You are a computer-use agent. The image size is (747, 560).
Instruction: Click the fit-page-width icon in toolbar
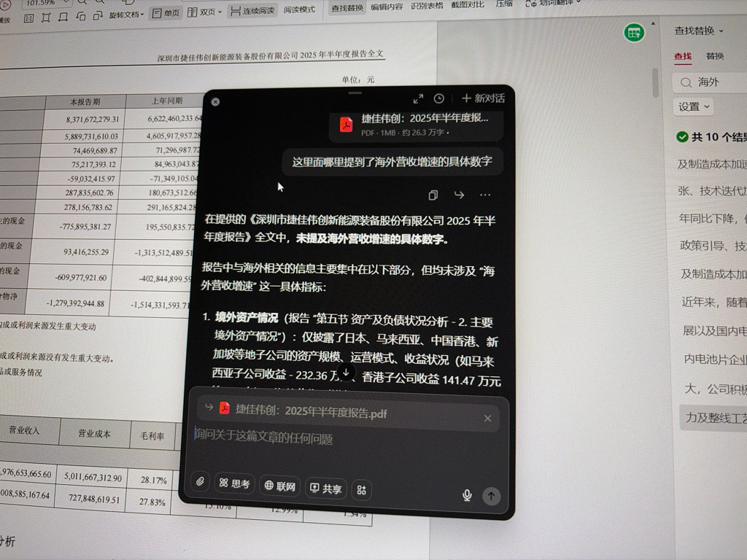pyautogui.click(x=63, y=17)
